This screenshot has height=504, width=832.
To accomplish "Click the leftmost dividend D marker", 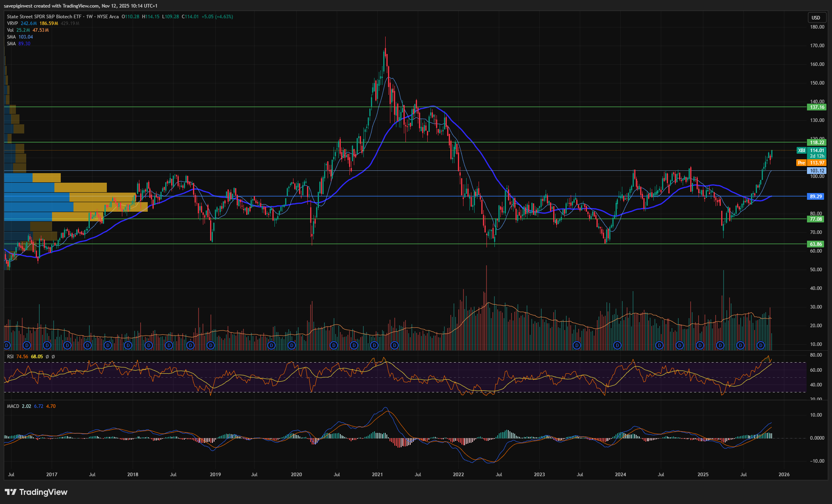I will coord(6,346).
